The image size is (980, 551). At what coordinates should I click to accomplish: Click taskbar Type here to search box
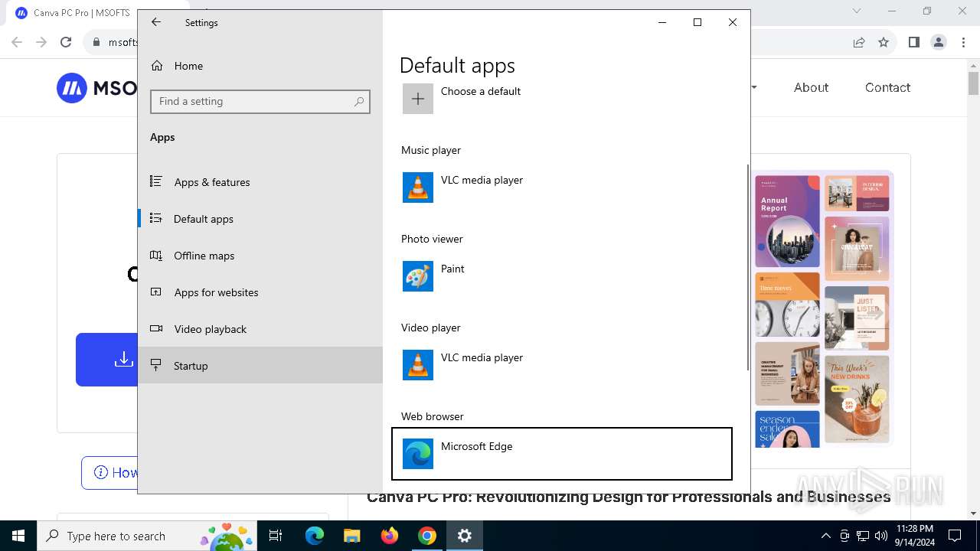[x=148, y=536]
